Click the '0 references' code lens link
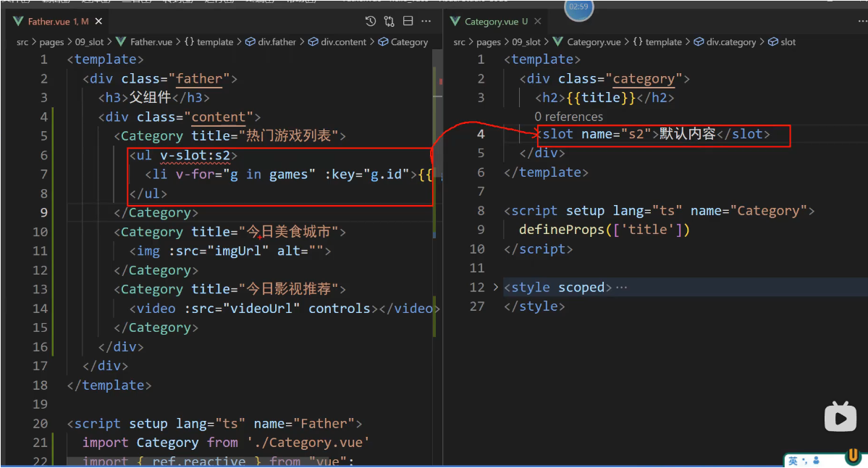 coord(568,117)
